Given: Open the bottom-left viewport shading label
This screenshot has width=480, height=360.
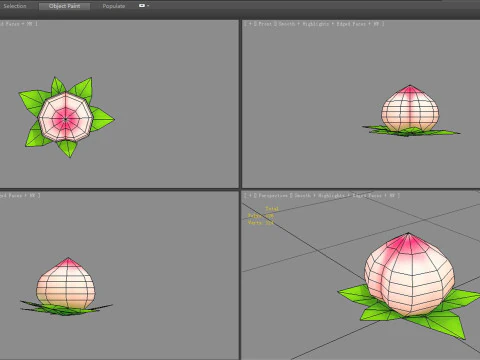Looking at the screenshot, I should [19, 196].
